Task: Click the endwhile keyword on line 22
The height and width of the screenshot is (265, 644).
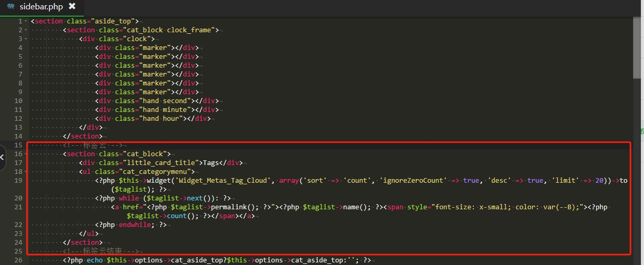Action: click(135, 225)
